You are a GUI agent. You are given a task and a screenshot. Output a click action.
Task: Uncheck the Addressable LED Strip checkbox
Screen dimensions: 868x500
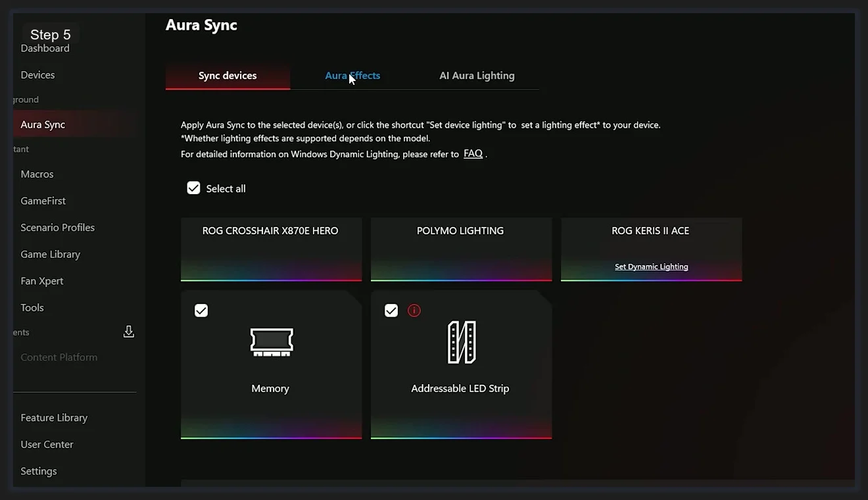391,310
